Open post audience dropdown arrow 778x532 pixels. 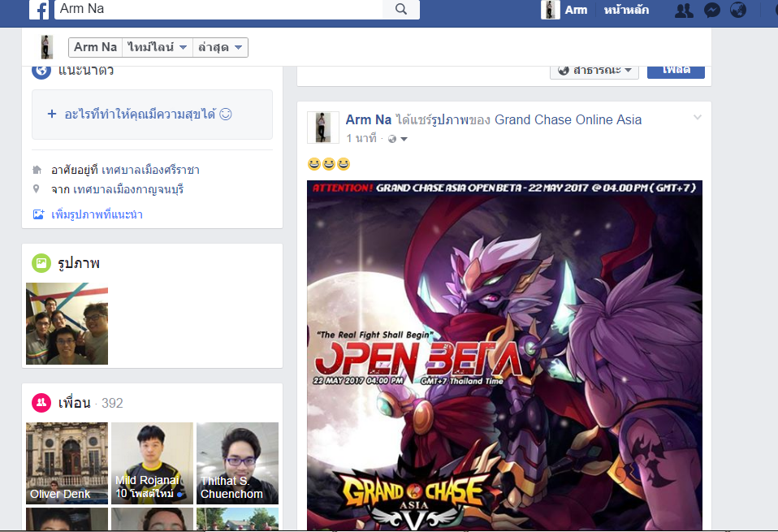pyautogui.click(x=404, y=139)
